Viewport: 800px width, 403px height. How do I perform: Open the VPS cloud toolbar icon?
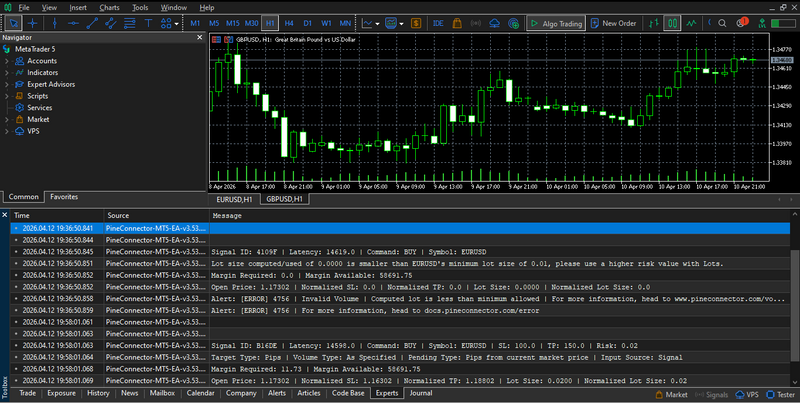pos(494,23)
